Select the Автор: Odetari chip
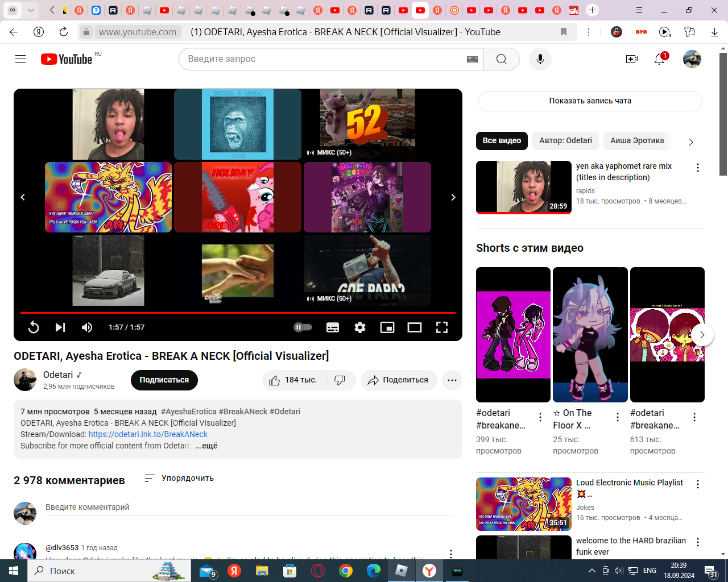 [565, 140]
